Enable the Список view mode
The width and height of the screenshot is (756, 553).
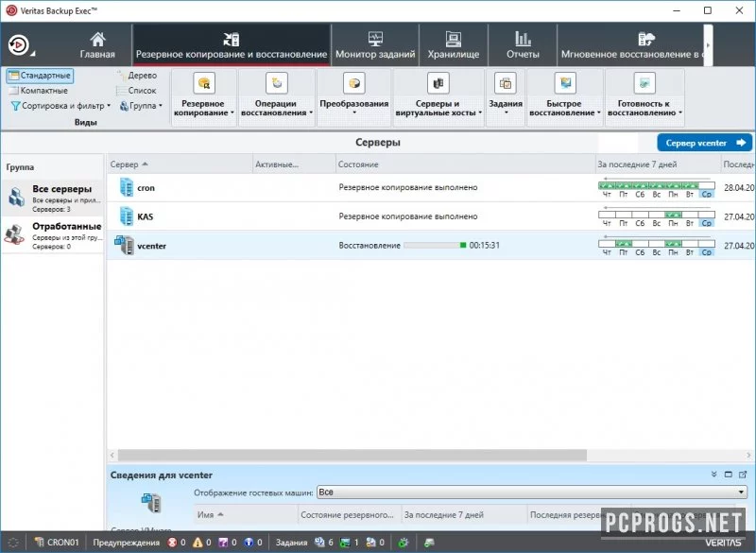pos(136,91)
